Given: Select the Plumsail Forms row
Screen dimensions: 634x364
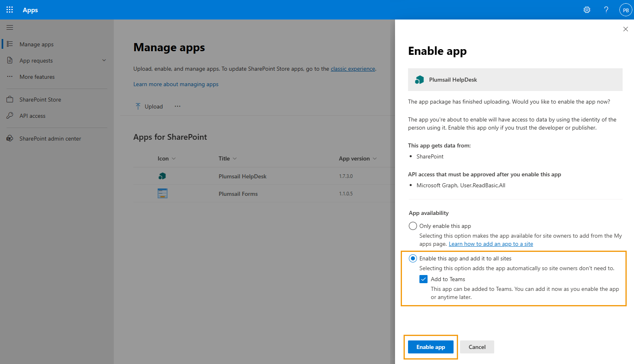Looking at the screenshot, I should [238, 194].
